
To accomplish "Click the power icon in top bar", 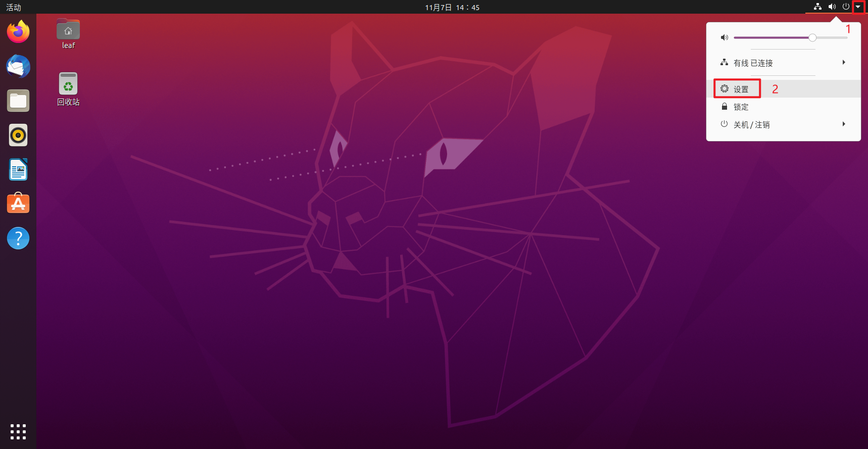I will pos(846,7).
